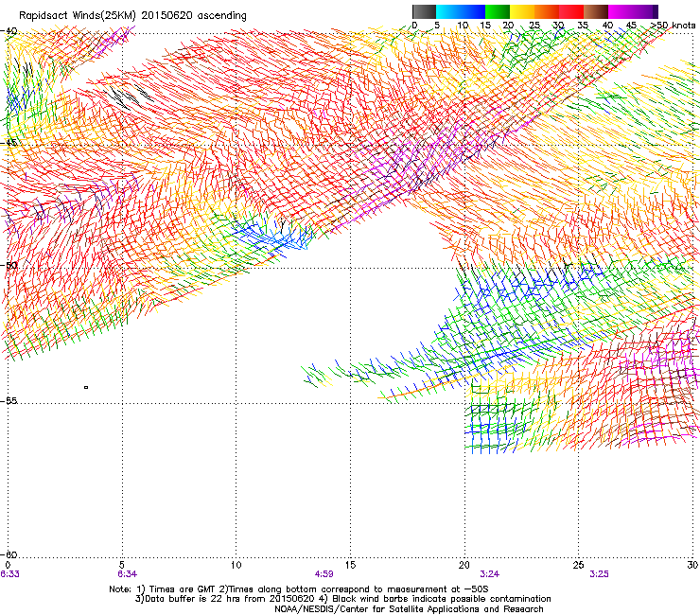Click the purple time stamp ending in ':34'
The width and height of the screenshot is (700, 615).
128,574
